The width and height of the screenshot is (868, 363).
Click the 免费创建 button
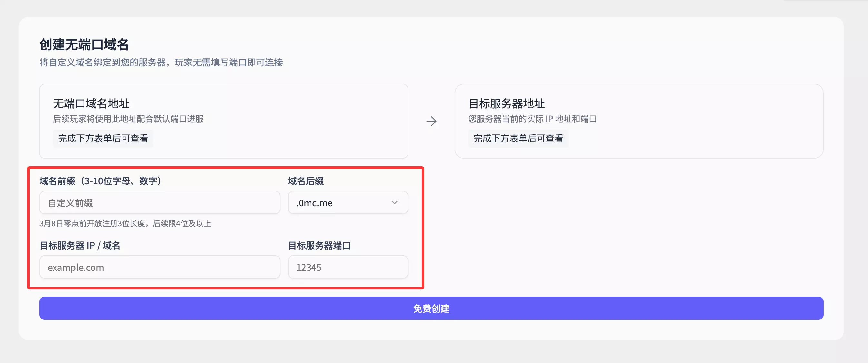tap(431, 308)
